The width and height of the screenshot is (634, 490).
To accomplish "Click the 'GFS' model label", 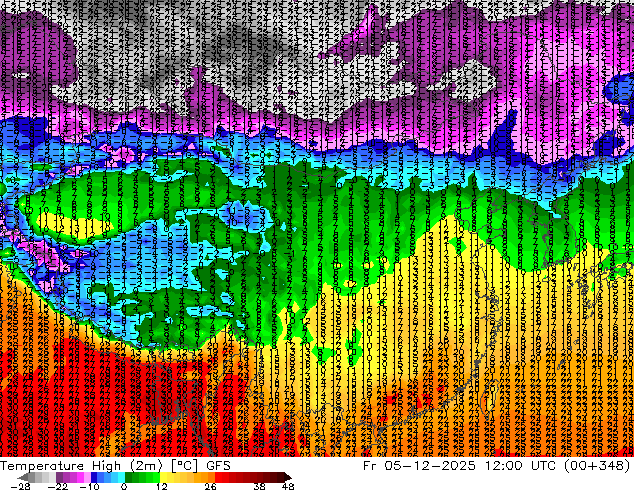I will pyautogui.click(x=218, y=466).
